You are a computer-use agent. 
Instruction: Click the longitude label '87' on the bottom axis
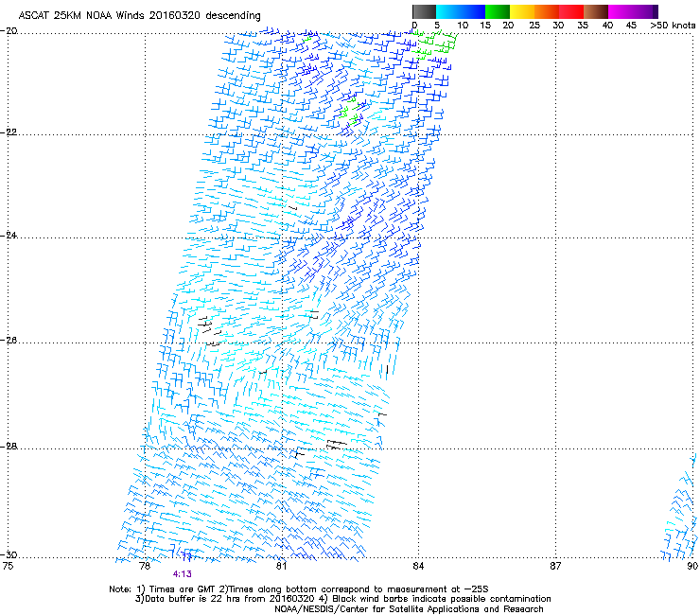tap(555, 566)
